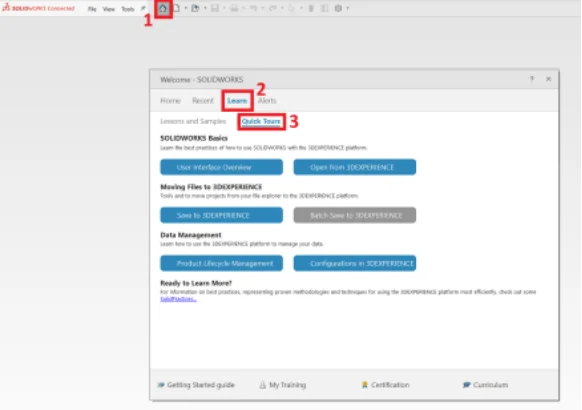Open the My Training link
The width and height of the screenshot is (582, 410).
pyautogui.click(x=283, y=385)
